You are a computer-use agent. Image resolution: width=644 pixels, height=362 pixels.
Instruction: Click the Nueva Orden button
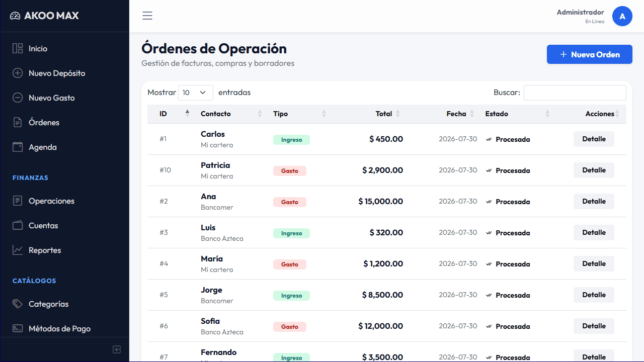click(590, 54)
